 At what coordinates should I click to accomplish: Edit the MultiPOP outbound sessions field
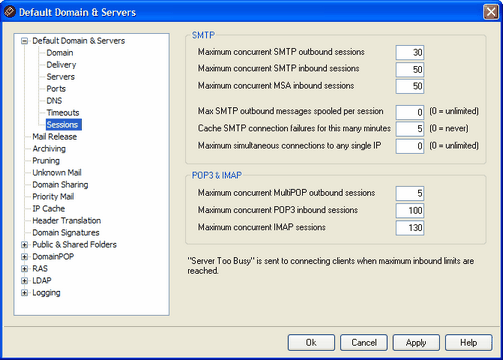tap(410, 194)
